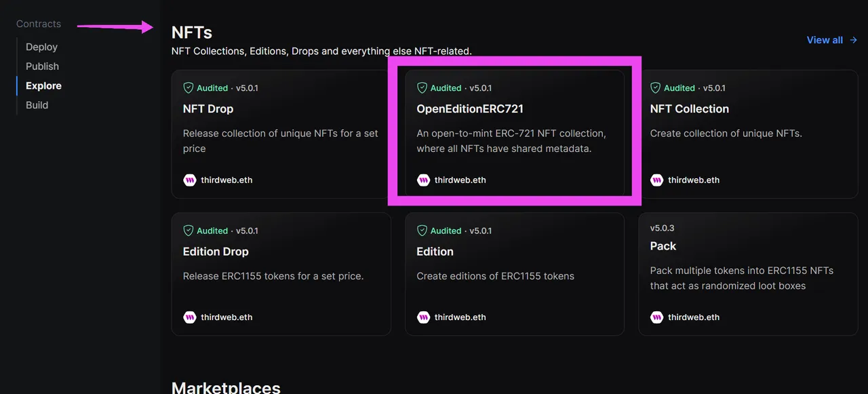Click the Audited shield icon on OpenEditionERC721 card
The height and width of the screenshot is (394, 868).
(422, 88)
